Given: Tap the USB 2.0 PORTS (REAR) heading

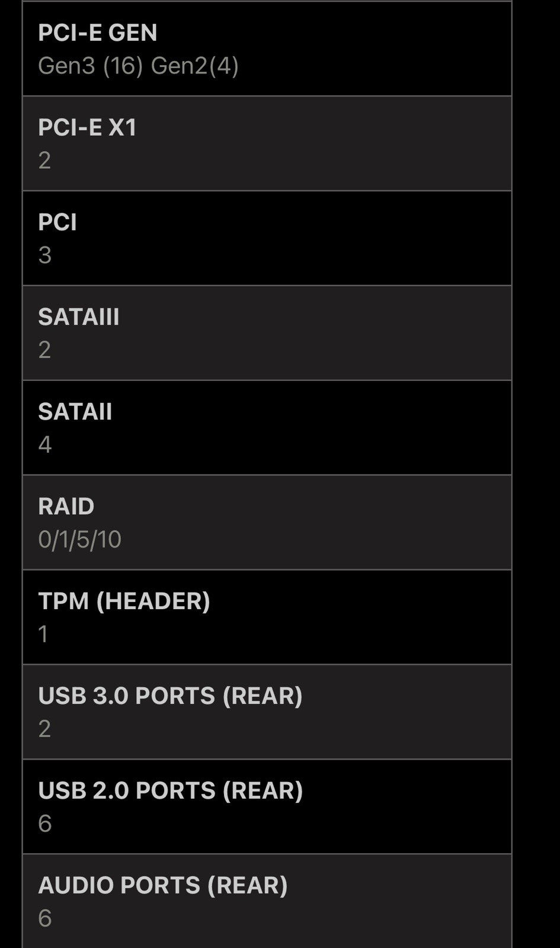Looking at the screenshot, I should pyautogui.click(x=171, y=791).
